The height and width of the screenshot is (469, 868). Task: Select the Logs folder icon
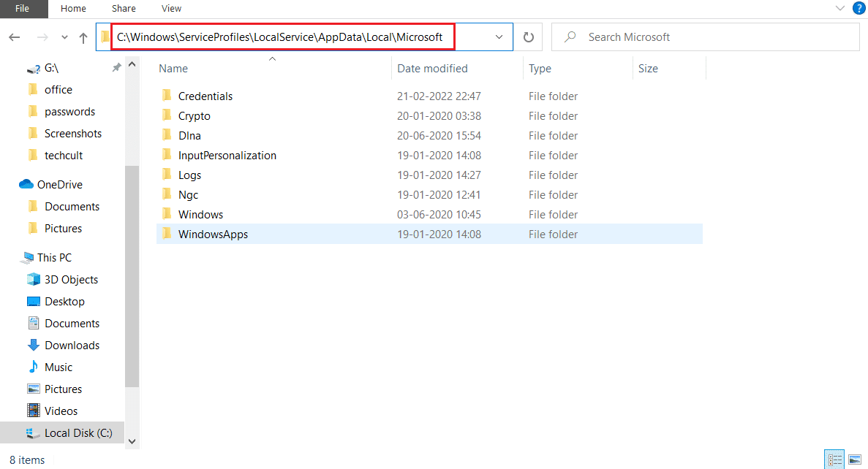click(167, 175)
